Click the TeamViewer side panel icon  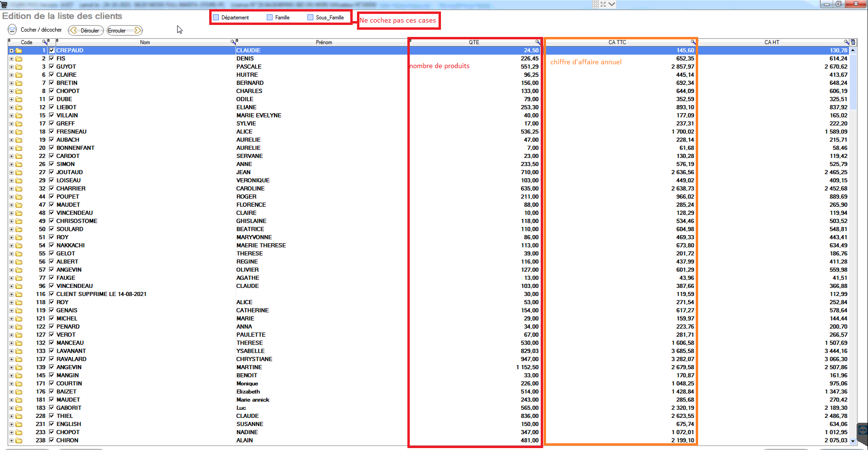[x=862, y=430]
